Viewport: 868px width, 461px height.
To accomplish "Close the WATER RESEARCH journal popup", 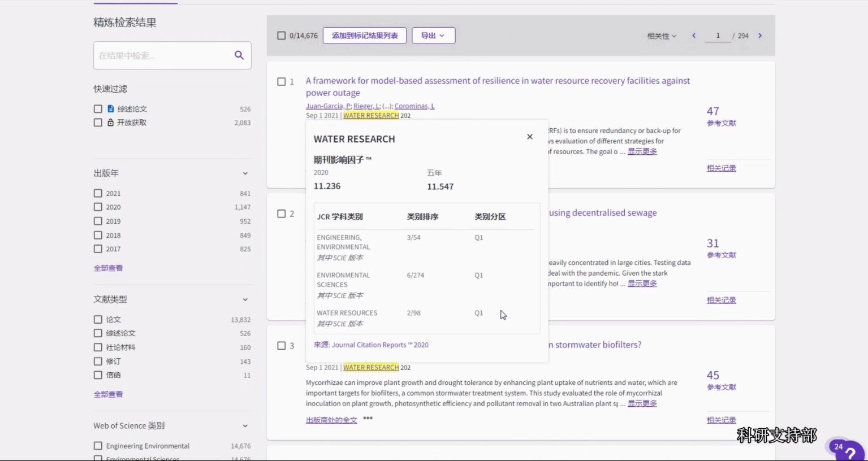I will tap(529, 137).
